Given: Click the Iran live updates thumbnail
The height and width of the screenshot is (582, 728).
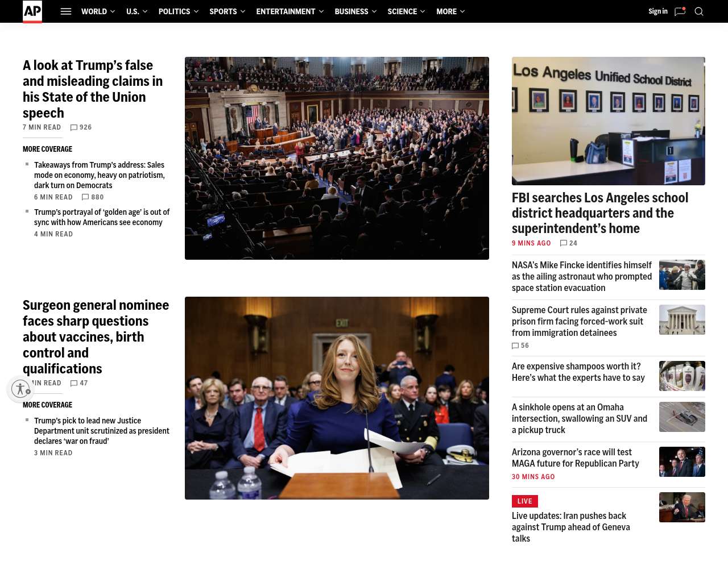Looking at the screenshot, I should tap(682, 508).
